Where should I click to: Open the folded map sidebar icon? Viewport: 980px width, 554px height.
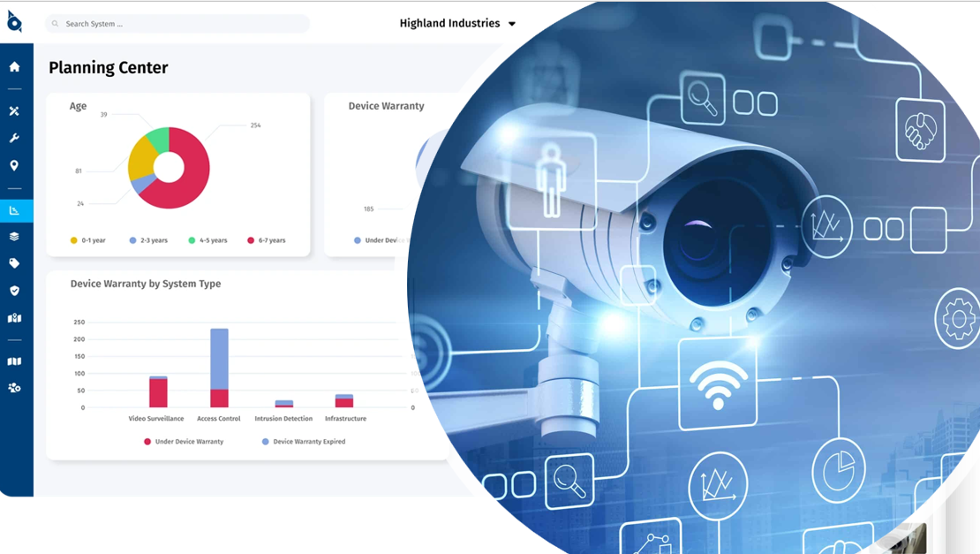(14, 361)
